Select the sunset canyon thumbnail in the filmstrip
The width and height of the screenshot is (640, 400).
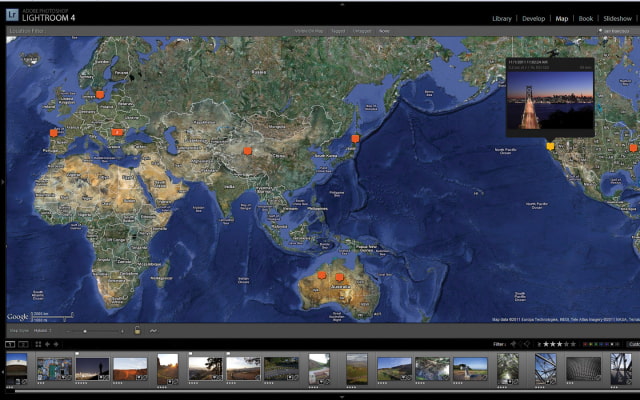130,369
